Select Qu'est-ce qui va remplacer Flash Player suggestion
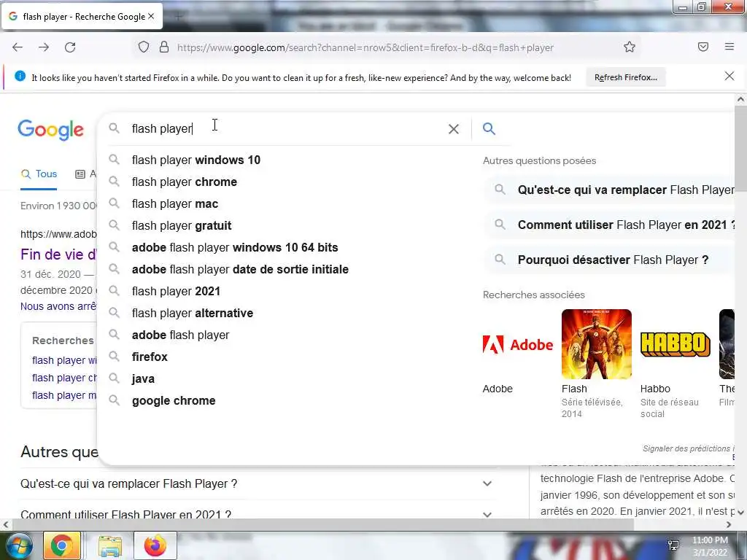 coord(610,190)
